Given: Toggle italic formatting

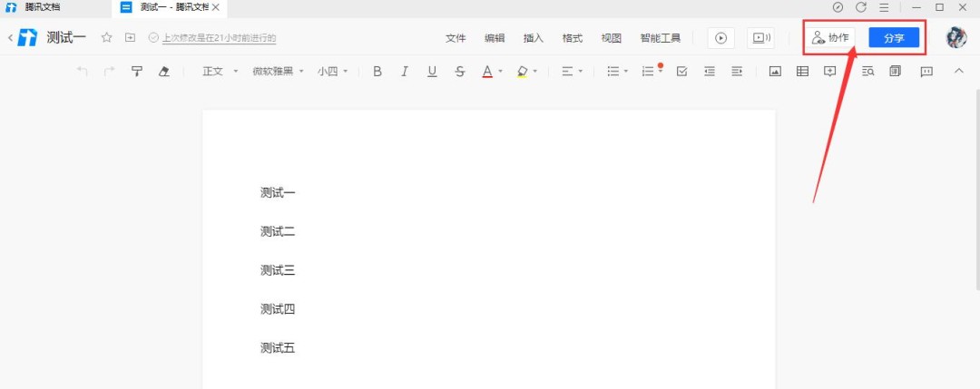Looking at the screenshot, I should tap(405, 72).
